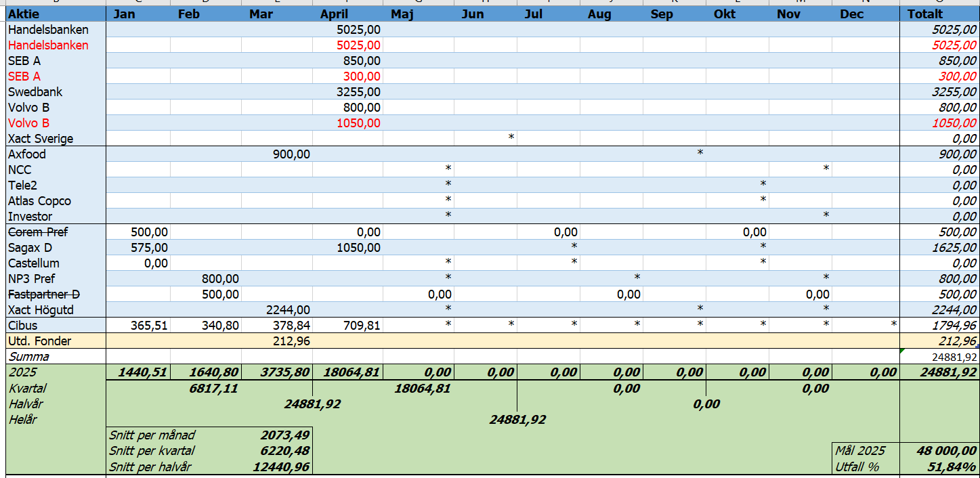Click the April column header
980x478 pixels.
pyautogui.click(x=347, y=14)
